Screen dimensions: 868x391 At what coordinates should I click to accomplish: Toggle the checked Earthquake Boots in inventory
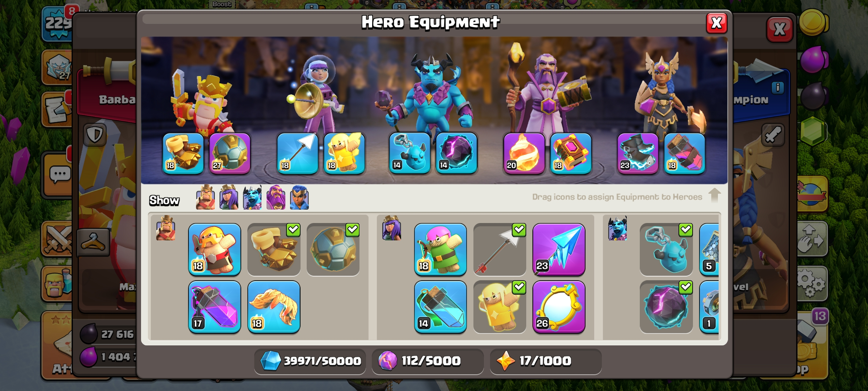tap(274, 249)
